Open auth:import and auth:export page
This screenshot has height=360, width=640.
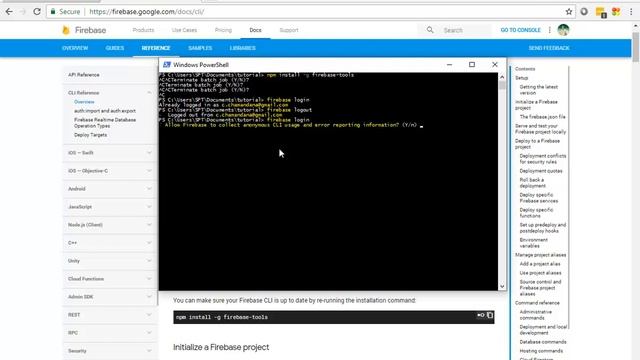tap(105, 111)
